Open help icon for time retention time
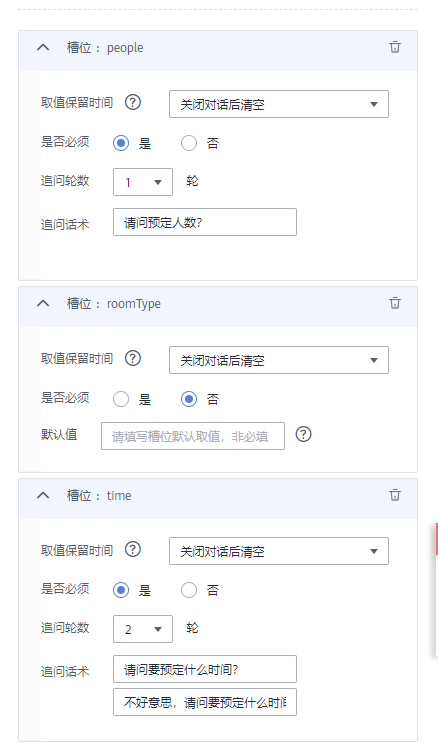This screenshot has width=438, height=748. pos(133,550)
